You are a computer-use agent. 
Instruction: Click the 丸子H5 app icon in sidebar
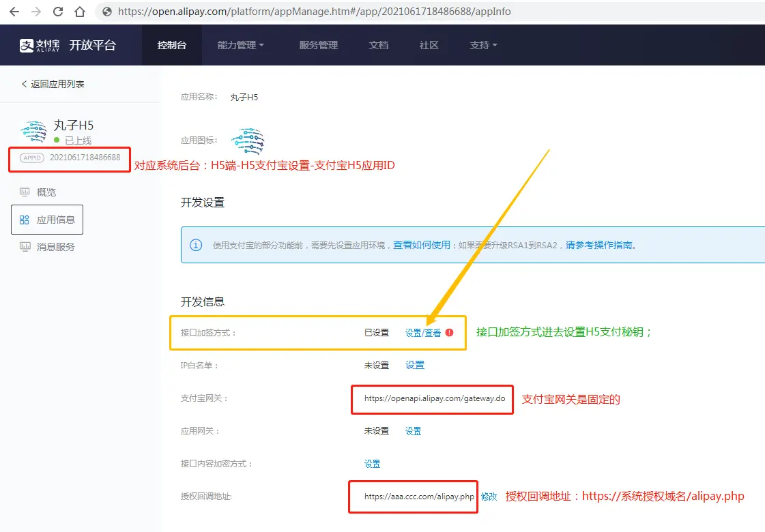(x=33, y=132)
